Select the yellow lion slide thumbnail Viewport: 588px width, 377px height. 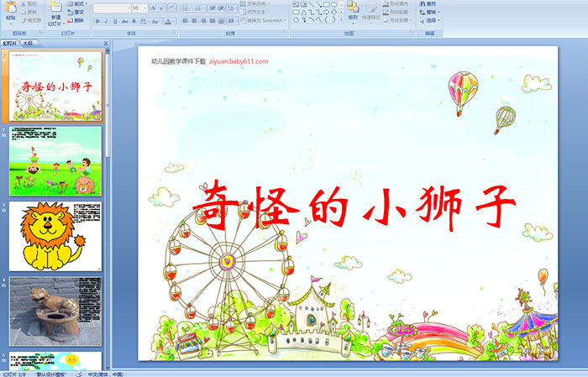click(55, 235)
